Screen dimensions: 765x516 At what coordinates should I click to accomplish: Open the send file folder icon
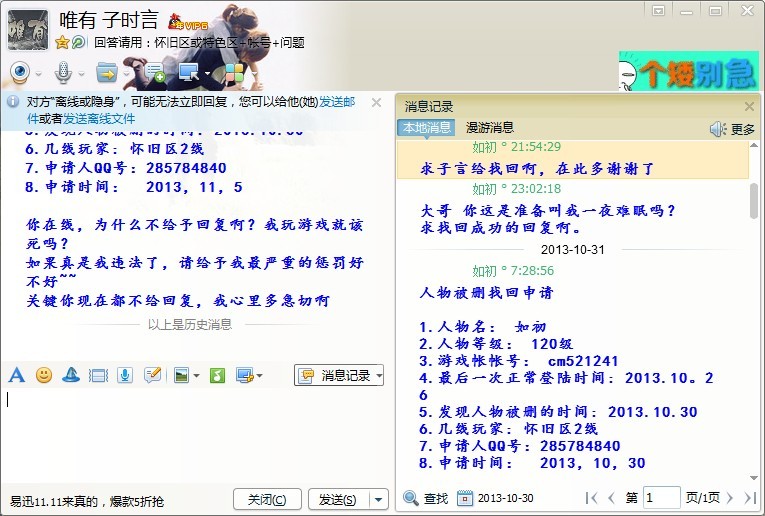pyautogui.click(x=106, y=72)
